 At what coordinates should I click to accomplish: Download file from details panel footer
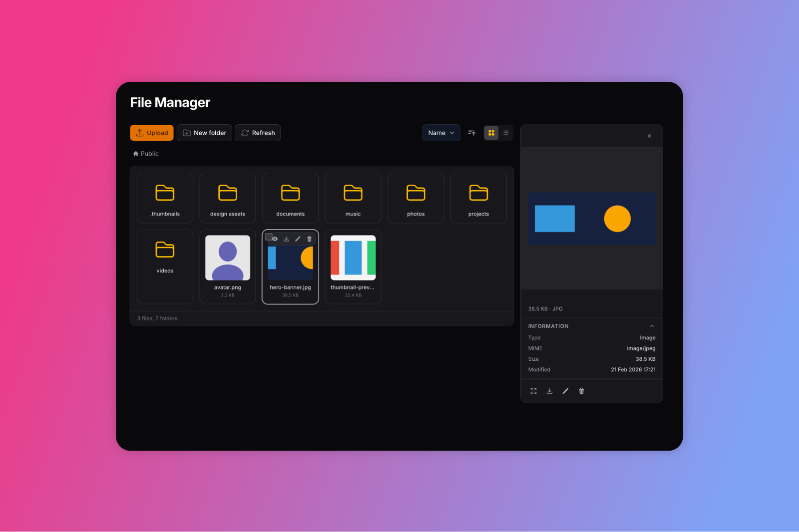coord(549,391)
